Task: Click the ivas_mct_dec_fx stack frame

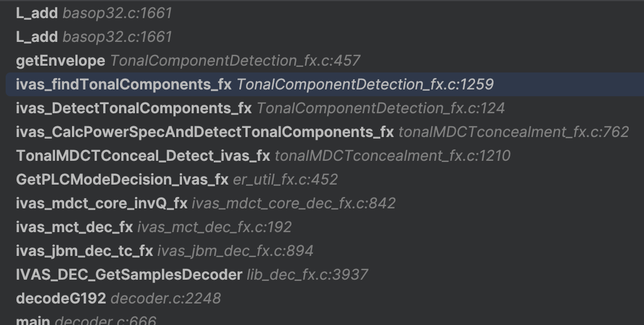Action: tap(74, 227)
